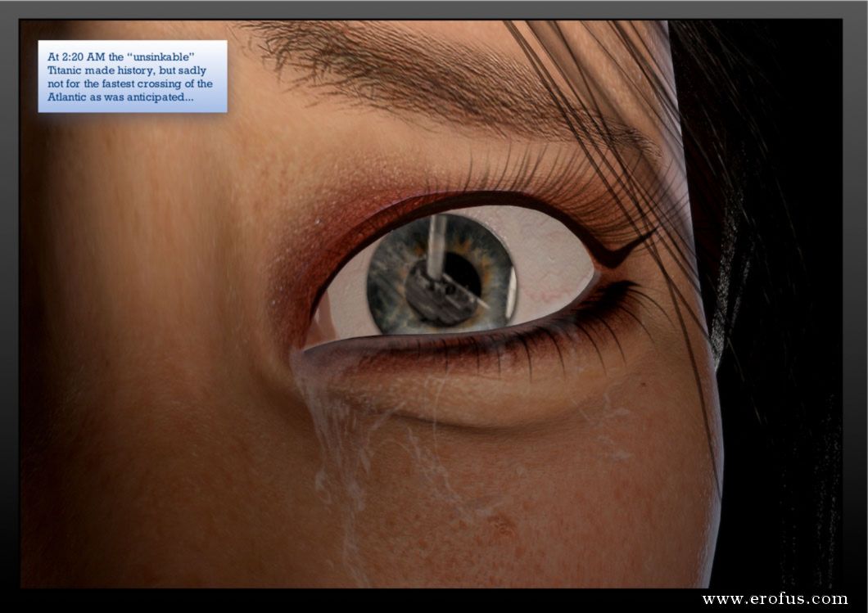Click the gray frame border at the top
The height and width of the screenshot is (613, 868).
(x=434, y=9)
